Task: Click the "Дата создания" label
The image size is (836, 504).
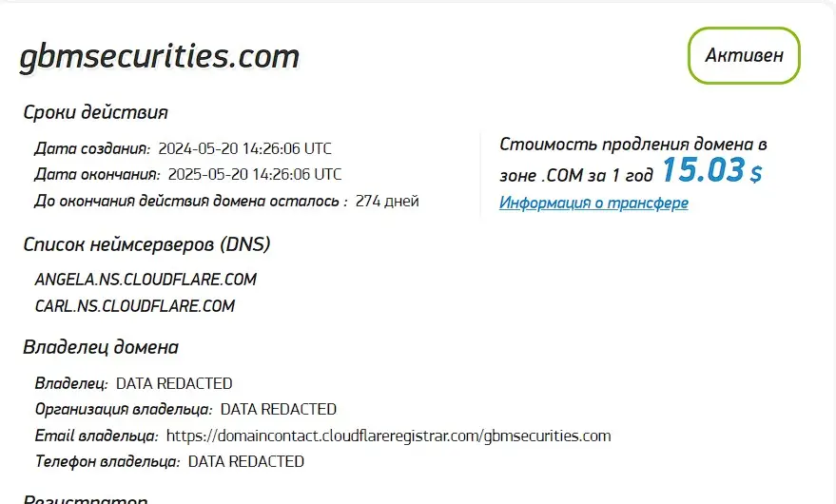Action: (x=92, y=148)
